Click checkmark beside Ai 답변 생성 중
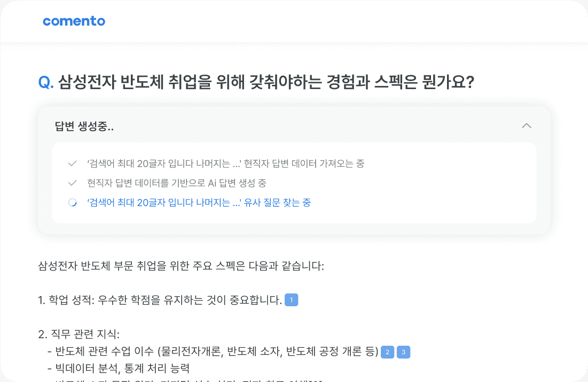Screen dimensions: 588x382 click(73, 183)
